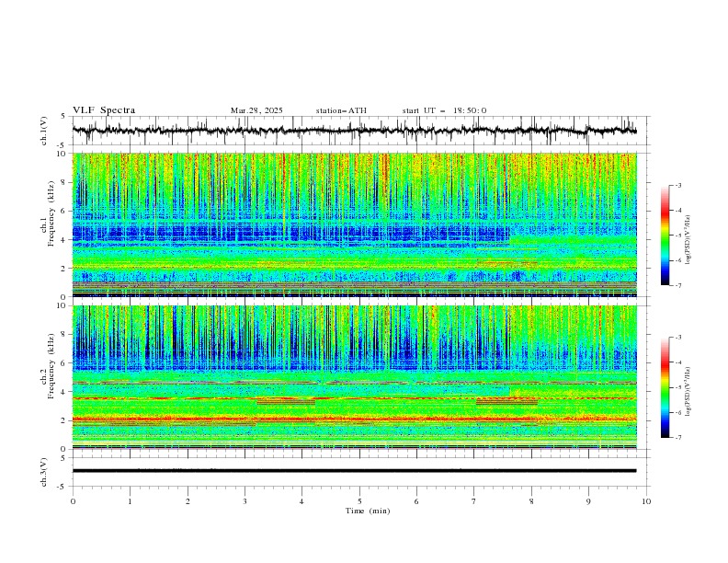728x563 pixels.
Task: Click the date 'Mar.28, 2025'
Action: 256,110
